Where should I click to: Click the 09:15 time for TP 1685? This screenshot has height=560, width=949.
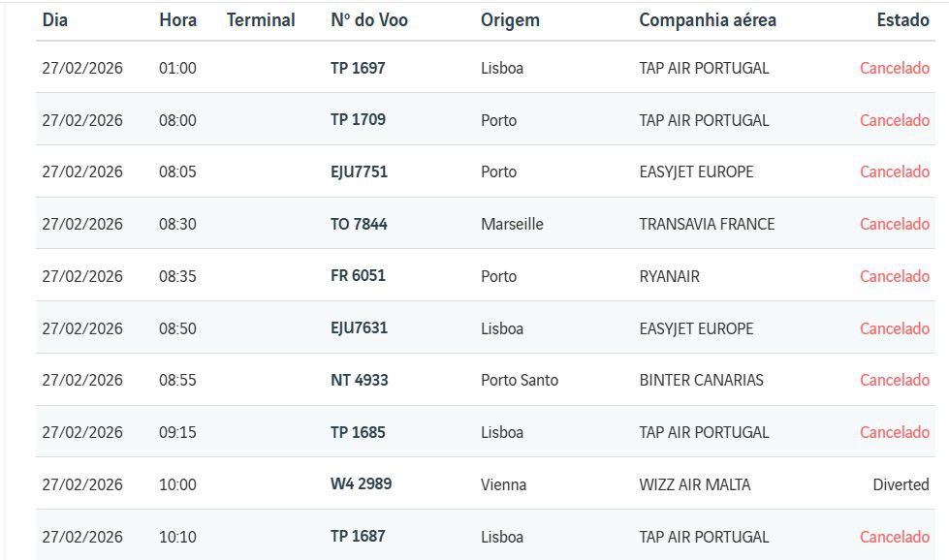pyautogui.click(x=177, y=432)
